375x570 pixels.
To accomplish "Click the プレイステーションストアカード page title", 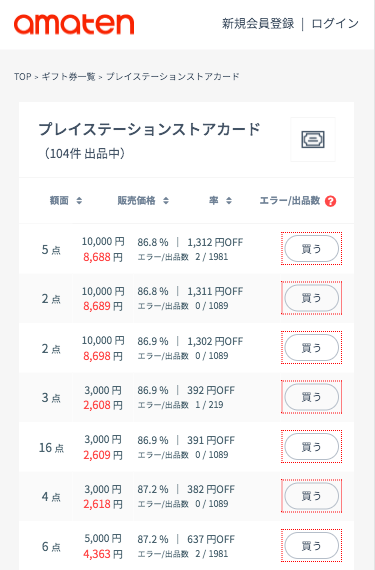I will pyautogui.click(x=149, y=129).
